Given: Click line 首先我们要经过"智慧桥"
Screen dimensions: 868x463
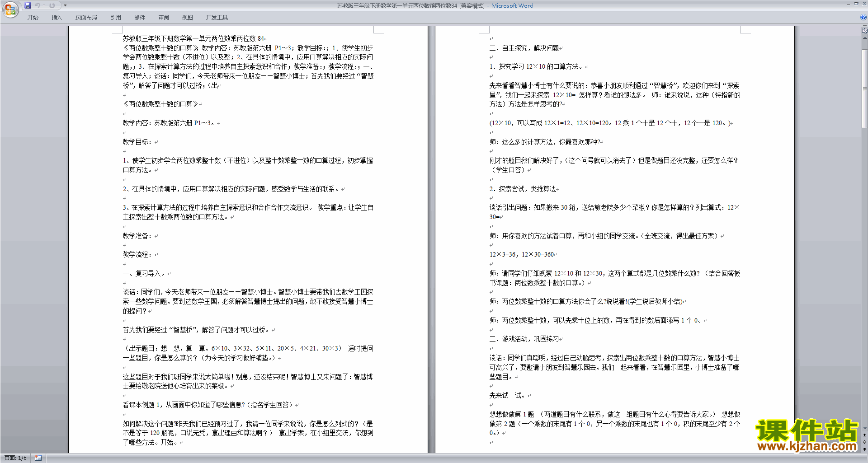Looking at the screenshot, I should (197, 330).
